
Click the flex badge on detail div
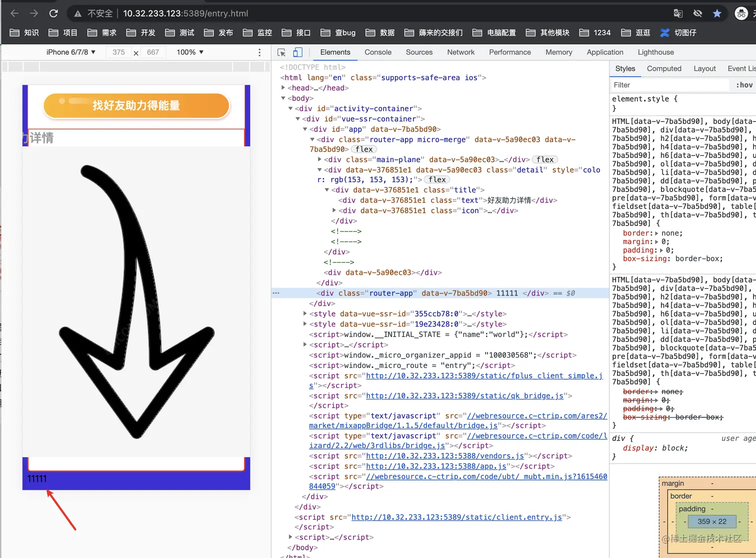(x=437, y=179)
